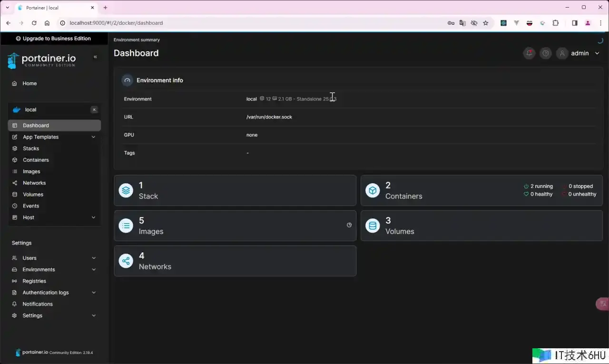Click the help question mark icon
The width and height of the screenshot is (609, 364).
[x=546, y=53]
